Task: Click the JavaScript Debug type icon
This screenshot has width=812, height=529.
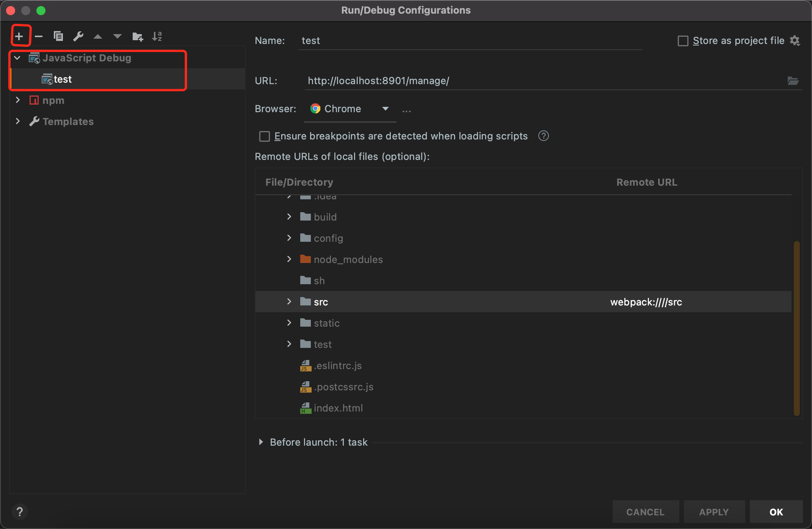Action: [x=34, y=58]
